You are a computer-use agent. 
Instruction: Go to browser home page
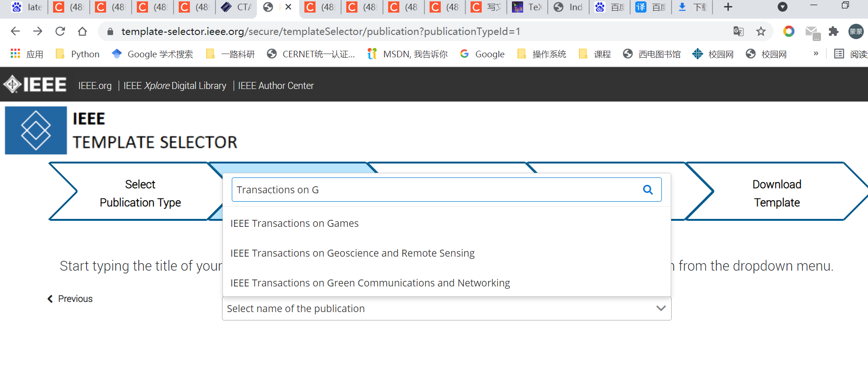coord(82,31)
